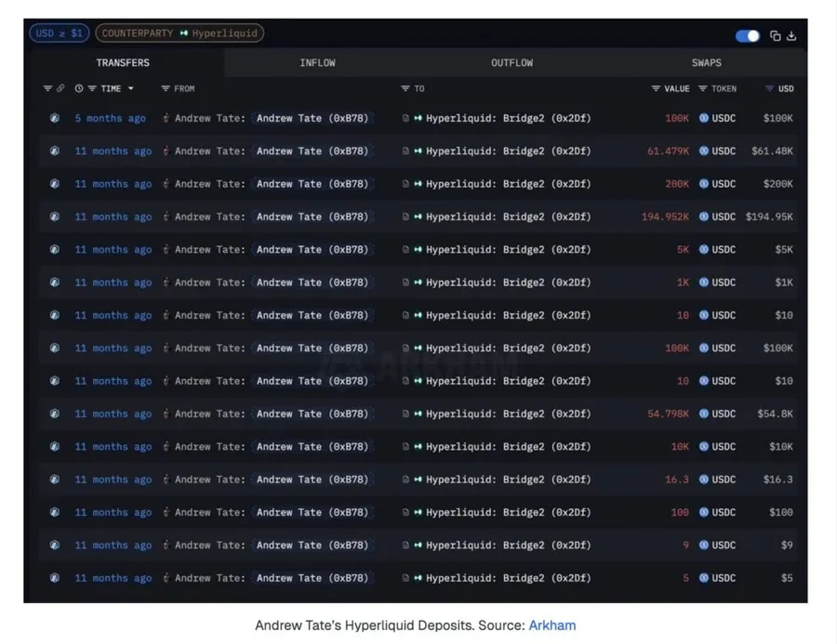Open the chain link filter icon in header
Image resolution: width=837 pixels, height=644 pixels.
[x=60, y=88]
